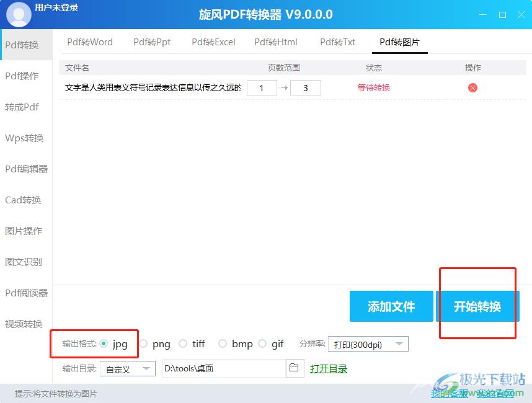This screenshot has height=403, width=532.
Task: Click the 打开目录 link
Action: pos(329,369)
